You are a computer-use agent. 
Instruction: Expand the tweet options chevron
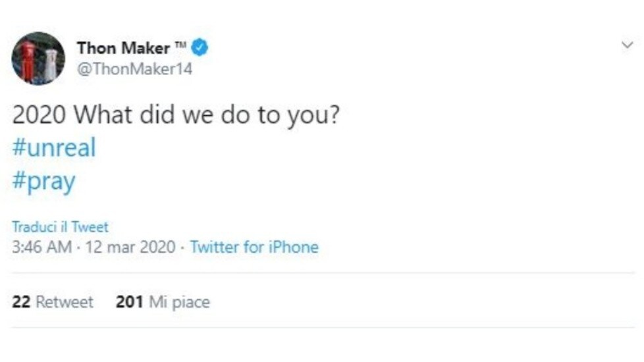(627, 45)
